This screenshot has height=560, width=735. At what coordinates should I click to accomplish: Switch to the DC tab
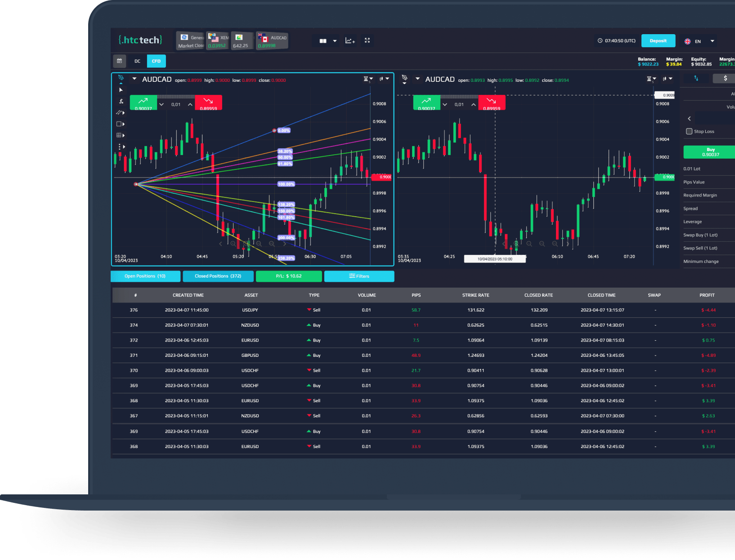click(137, 61)
